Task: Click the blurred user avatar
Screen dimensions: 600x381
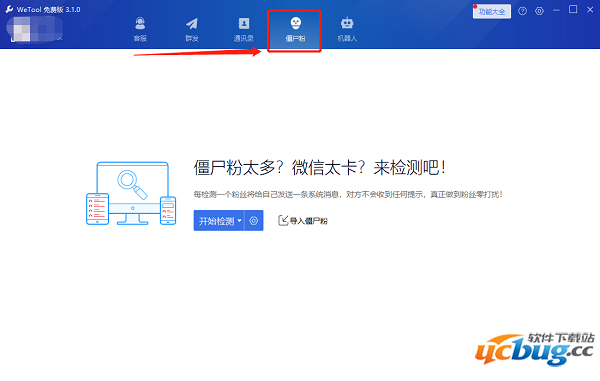Action: (x=21, y=30)
